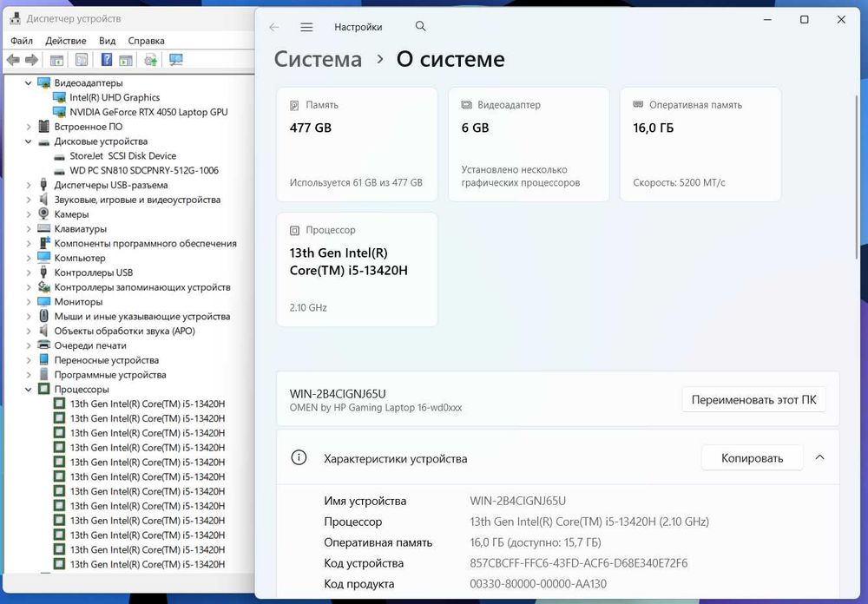Click the Очереди печати printer icon

(x=43, y=345)
